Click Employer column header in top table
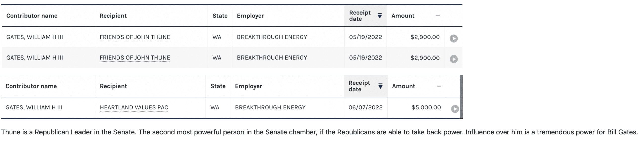The height and width of the screenshot is (141, 644). click(x=250, y=16)
